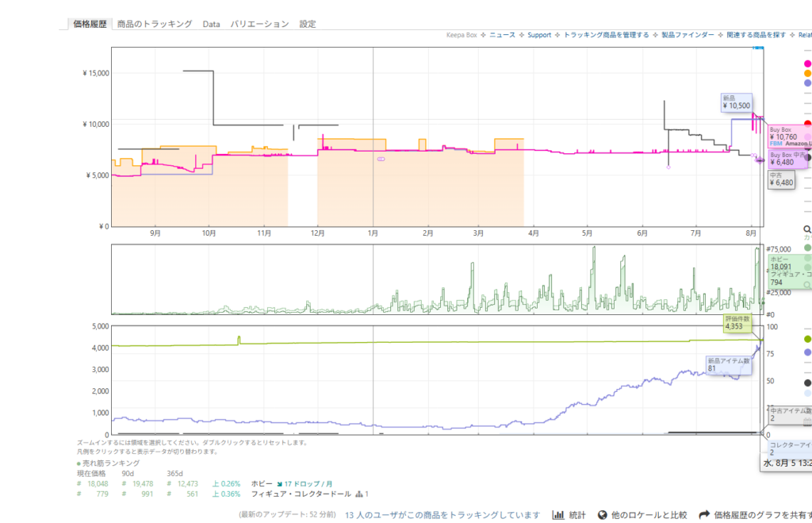The height and width of the screenshot is (523, 812).
Task: Open the 設定 tab
Action: point(308,24)
